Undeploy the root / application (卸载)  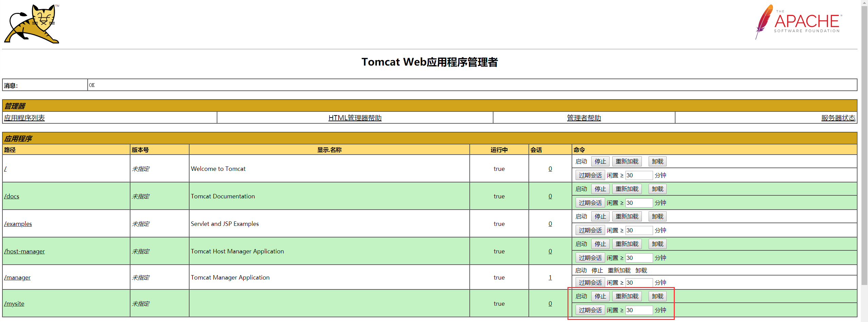click(x=657, y=161)
